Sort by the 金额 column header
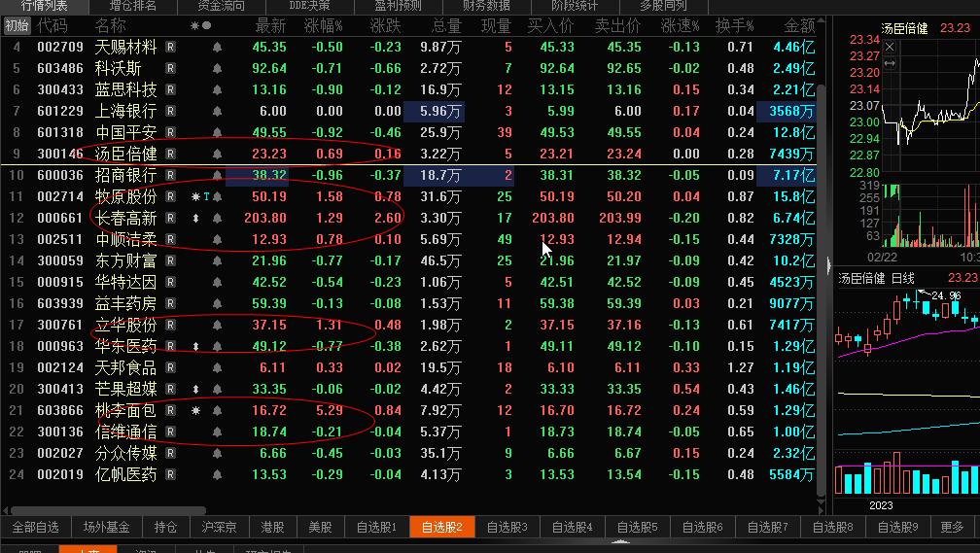 point(799,25)
